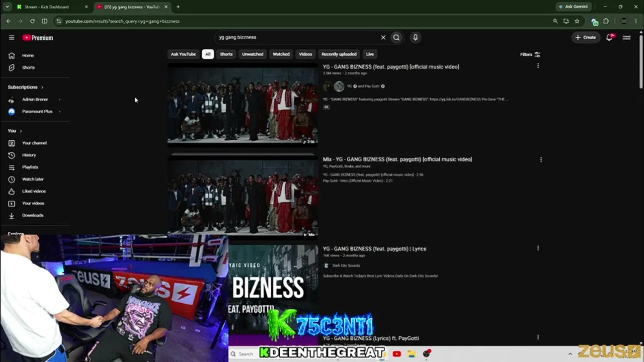The width and height of the screenshot is (644, 362).
Task: Open YouTube notifications bell
Action: [610, 37]
